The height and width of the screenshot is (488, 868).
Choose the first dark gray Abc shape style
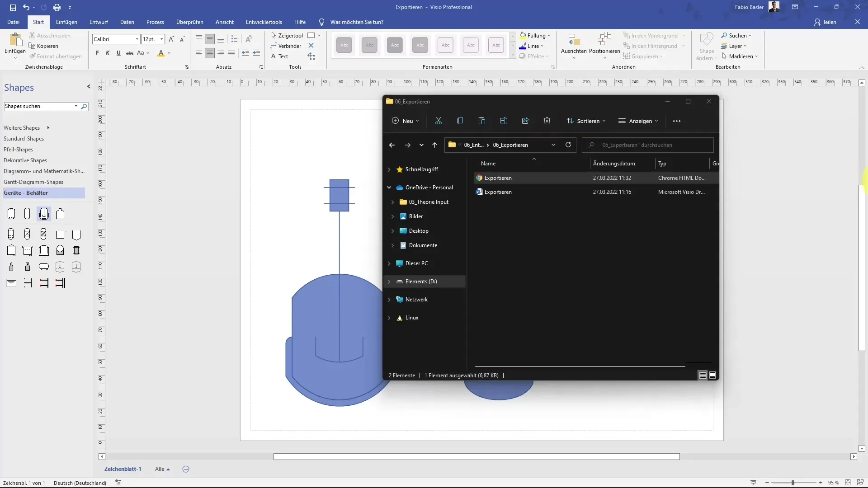[x=344, y=45]
